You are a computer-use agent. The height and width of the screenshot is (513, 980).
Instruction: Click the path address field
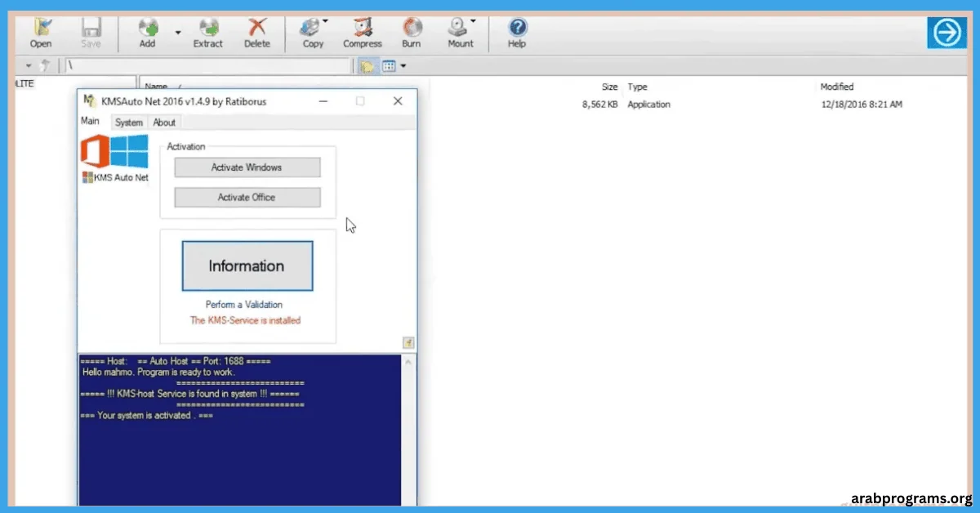pyautogui.click(x=208, y=66)
